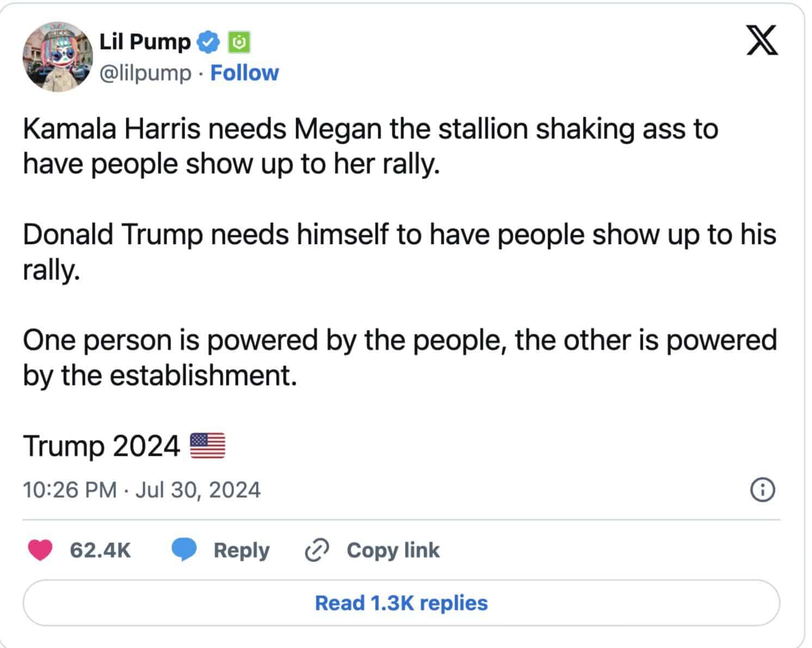Click the green affiliate badge beside the name
The height and width of the screenshot is (648, 812).
[238, 42]
